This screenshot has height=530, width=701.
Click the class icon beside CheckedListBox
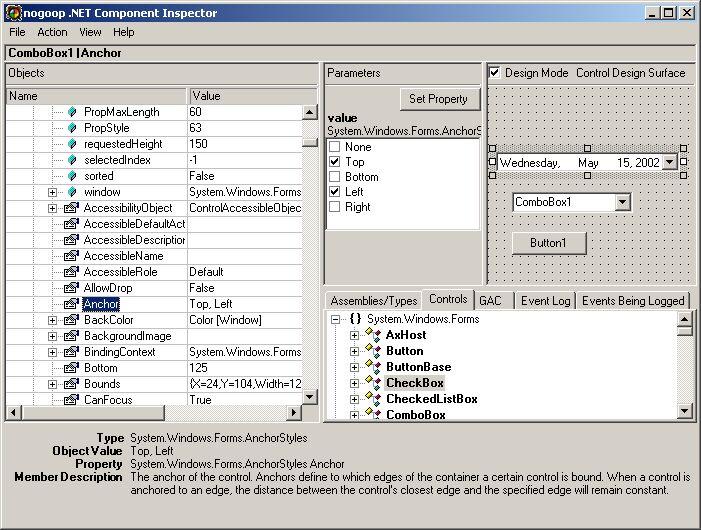point(373,399)
